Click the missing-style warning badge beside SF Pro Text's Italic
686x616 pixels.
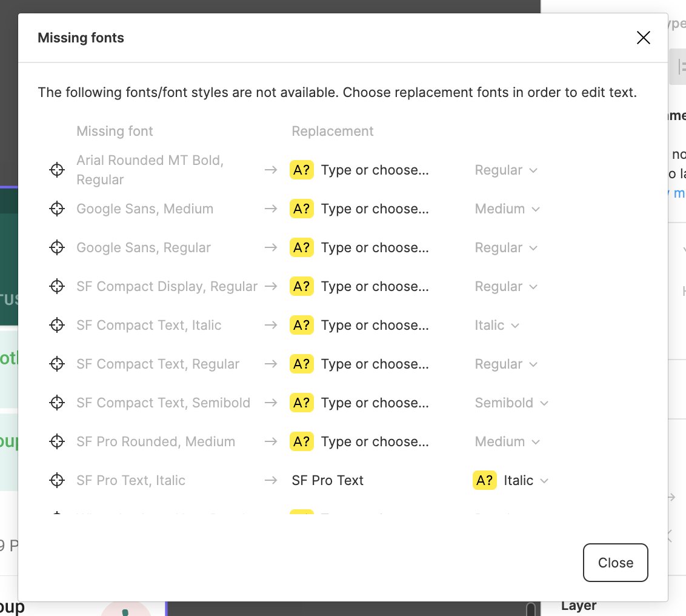tap(484, 480)
